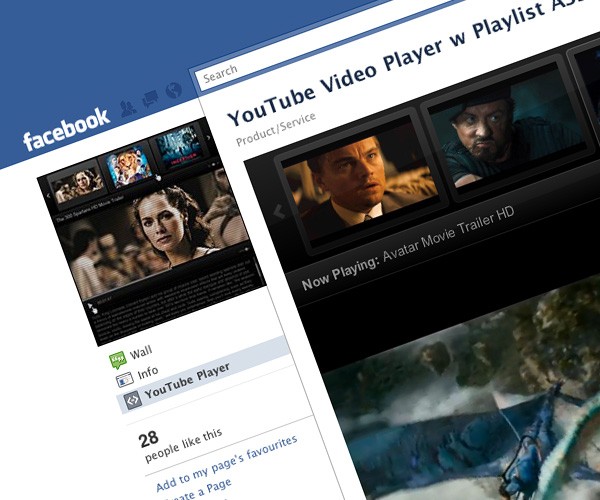Click the Narnia lion poster thumbnail
The image size is (600, 500).
[x=129, y=167]
